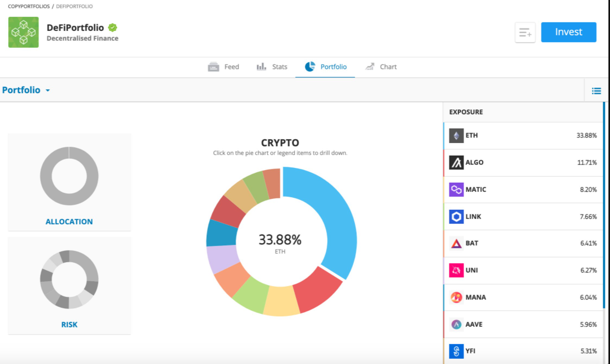
Task: Click the YFI label in exposure list
Action: pos(471,351)
